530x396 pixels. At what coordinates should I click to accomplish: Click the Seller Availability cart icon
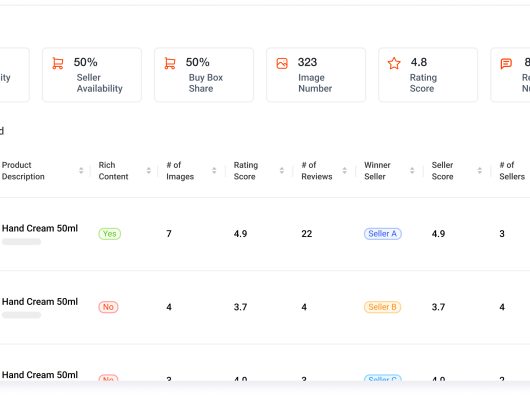(x=58, y=63)
